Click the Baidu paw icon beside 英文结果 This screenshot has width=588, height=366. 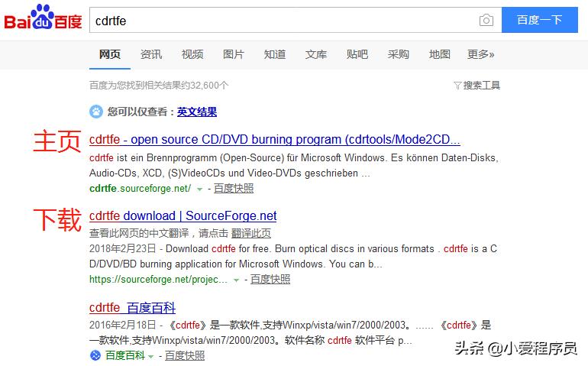[96, 112]
